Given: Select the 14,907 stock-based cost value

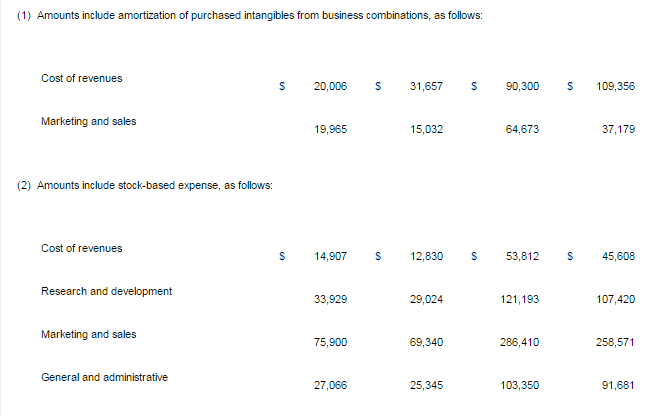Looking at the screenshot, I should point(330,256).
